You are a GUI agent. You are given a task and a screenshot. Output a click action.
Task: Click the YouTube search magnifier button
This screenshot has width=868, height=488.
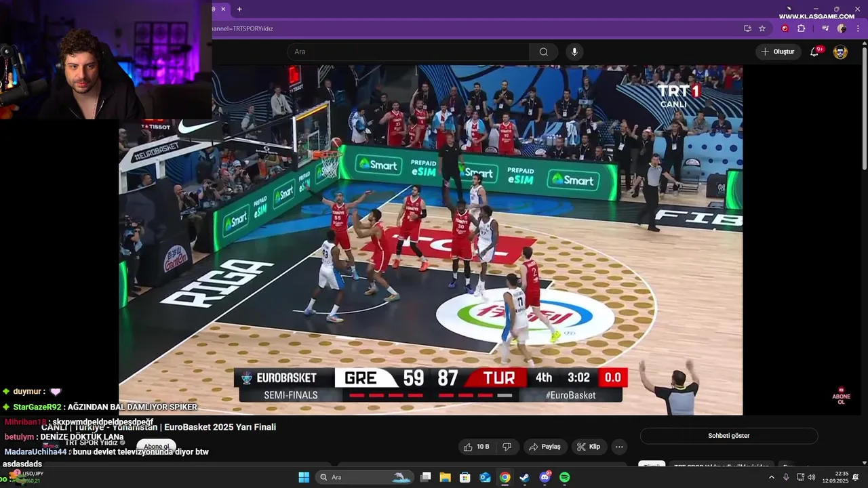[x=544, y=52]
